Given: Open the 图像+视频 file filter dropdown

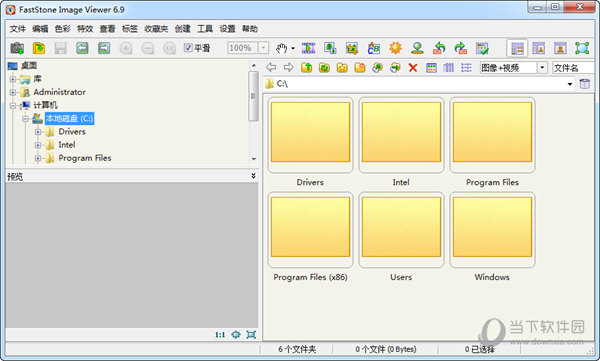Looking at the screenshot, I should pyautogui.click(x=542, y=68).
